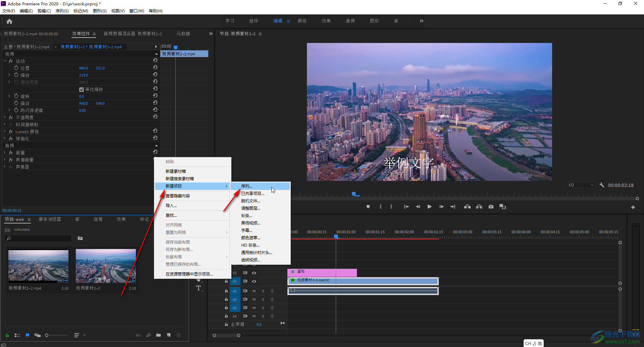The image size is (644, 347).
Task: Mute audio track A1
Action: (x=254, y=291)
